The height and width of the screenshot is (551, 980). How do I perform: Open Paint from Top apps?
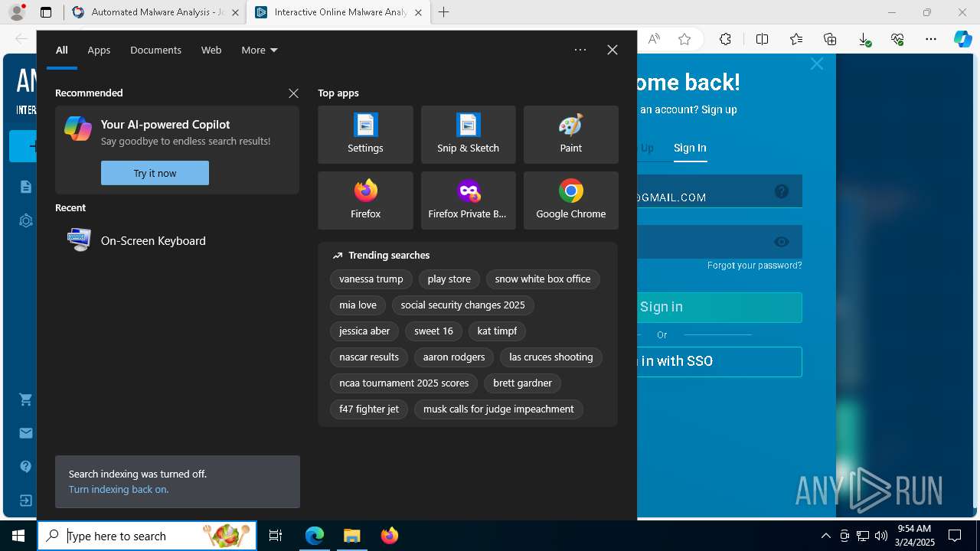click(x=570, y=135)
